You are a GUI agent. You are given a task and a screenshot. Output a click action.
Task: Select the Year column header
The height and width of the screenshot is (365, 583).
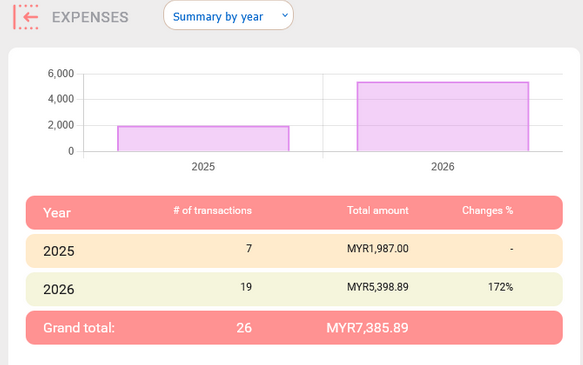[x=57, y=213]
